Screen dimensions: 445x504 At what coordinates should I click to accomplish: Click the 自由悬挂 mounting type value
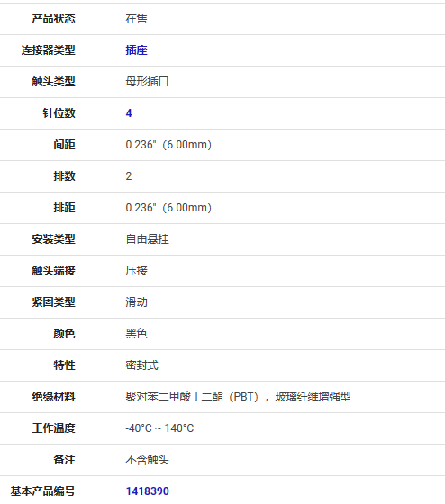[x=147, y=239]
